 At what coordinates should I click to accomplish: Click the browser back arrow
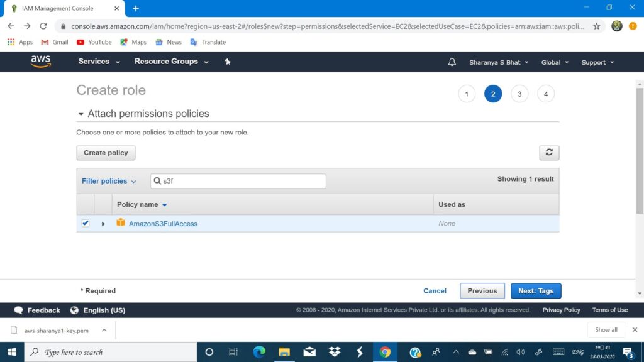pyautogui.click(x=11, y=26)
